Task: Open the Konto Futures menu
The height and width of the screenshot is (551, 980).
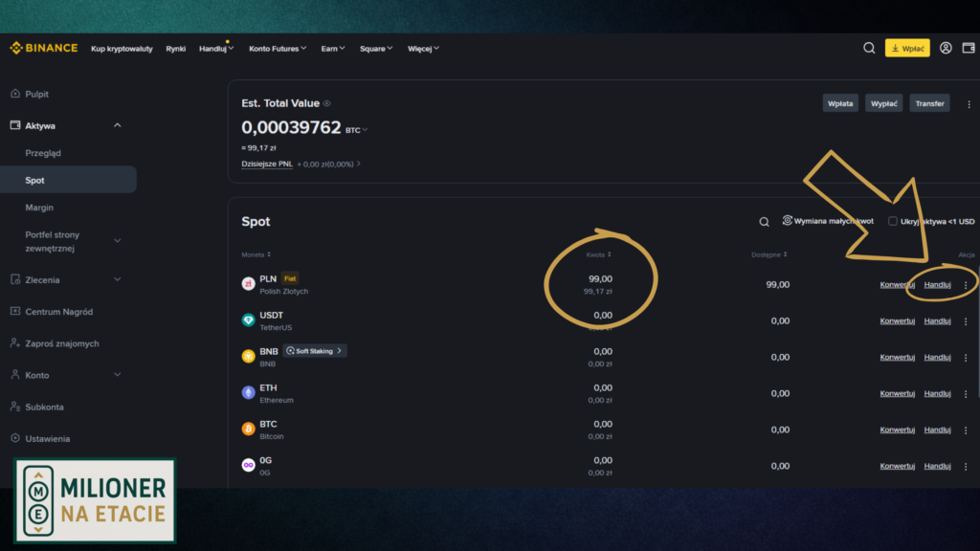Action: click(277, 48)
